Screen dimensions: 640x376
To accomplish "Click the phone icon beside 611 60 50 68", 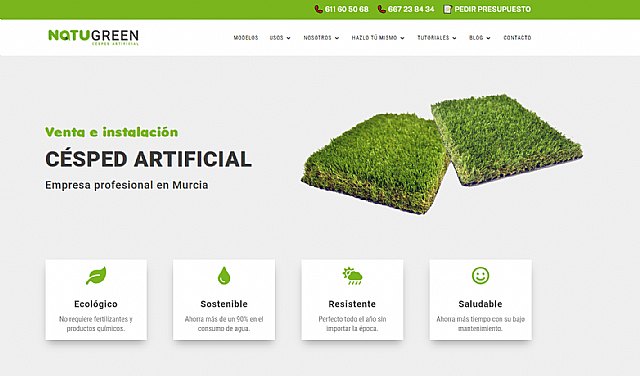I will (x=318, y=9).
